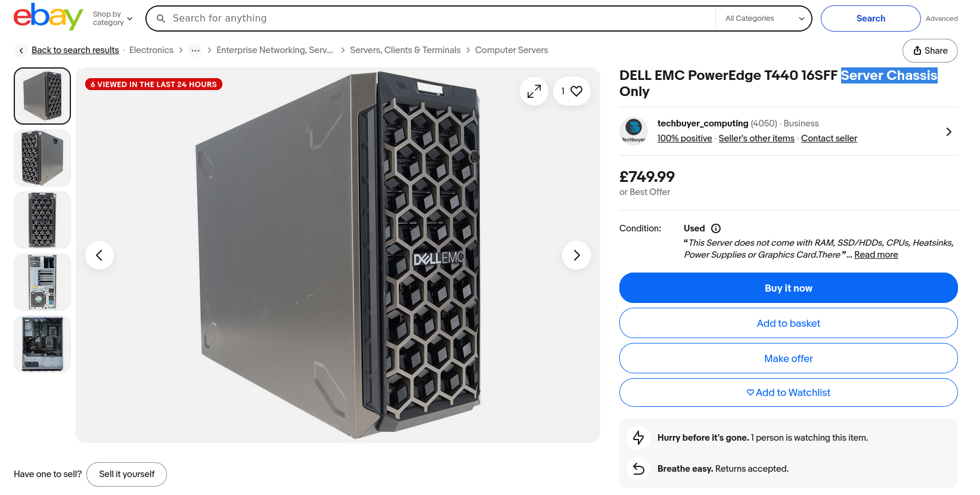
Task: Select first thumbnail of server angled view
Action: pyautogui.click(x=42, y=96)
